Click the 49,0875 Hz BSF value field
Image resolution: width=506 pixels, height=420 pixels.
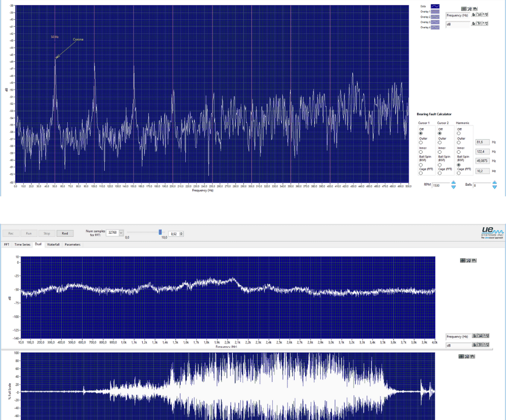pyautogui.click(x=482, y=161)
